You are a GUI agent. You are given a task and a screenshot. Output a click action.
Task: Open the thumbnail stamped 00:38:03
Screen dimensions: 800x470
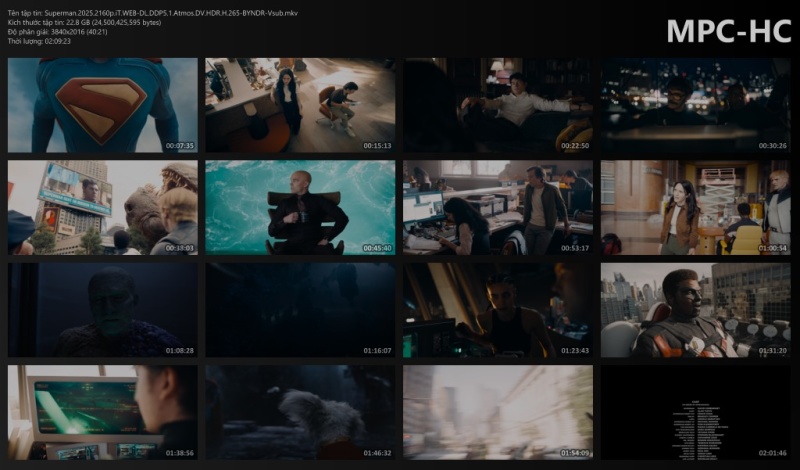(103, 208)
